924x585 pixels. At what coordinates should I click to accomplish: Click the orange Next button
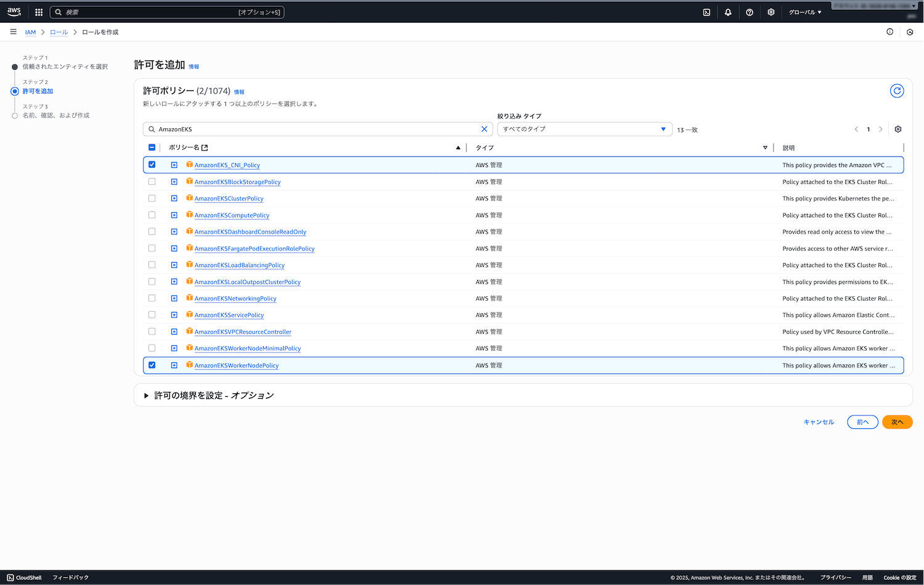(x=897, y=422)
